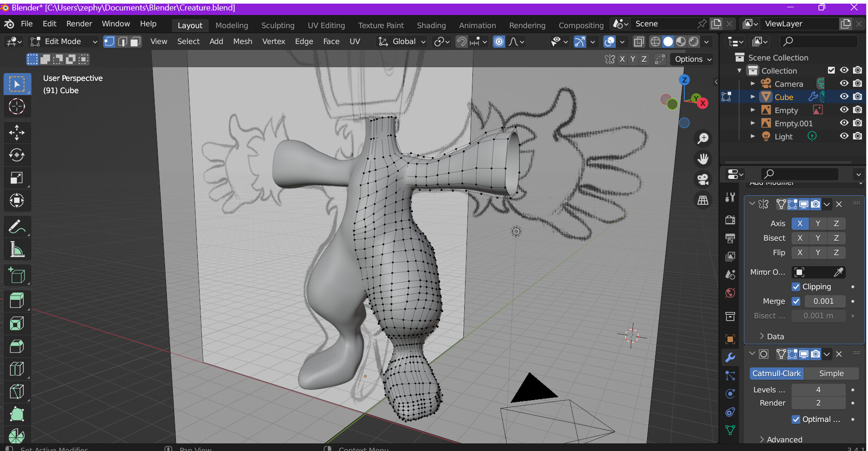Switch perspective/orthographic grid icon

[x=703, y=200]
